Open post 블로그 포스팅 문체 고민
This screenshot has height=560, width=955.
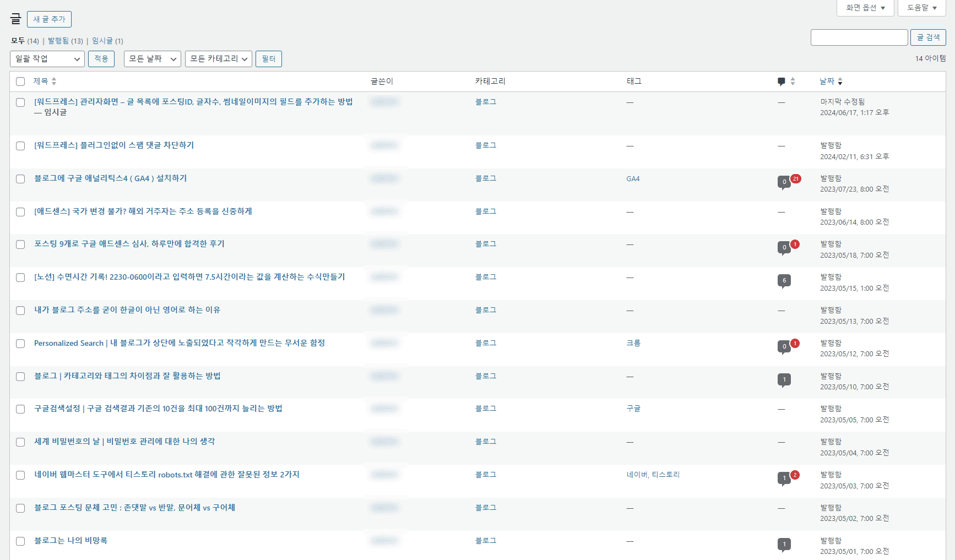coord(134,508)
